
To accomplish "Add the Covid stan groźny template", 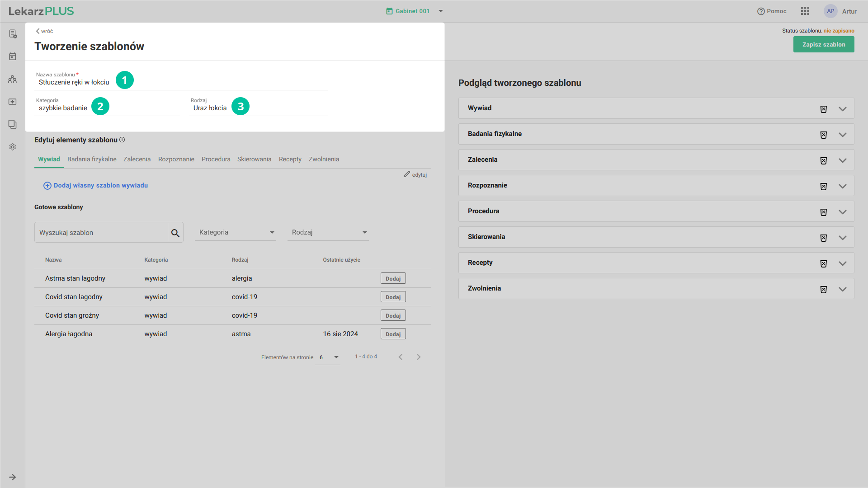I will click(393, 316).
